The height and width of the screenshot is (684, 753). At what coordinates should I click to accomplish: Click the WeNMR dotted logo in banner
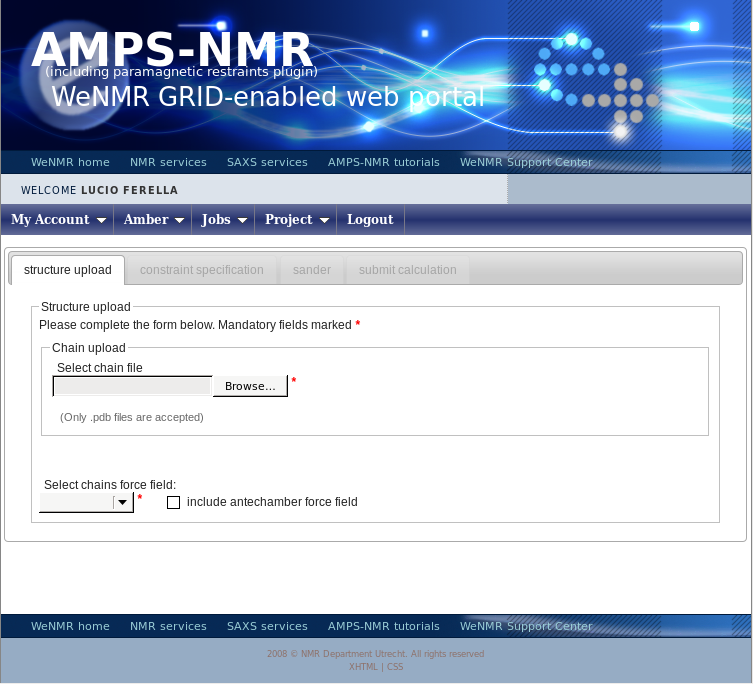pyautogui.click(x=596, y=85)
